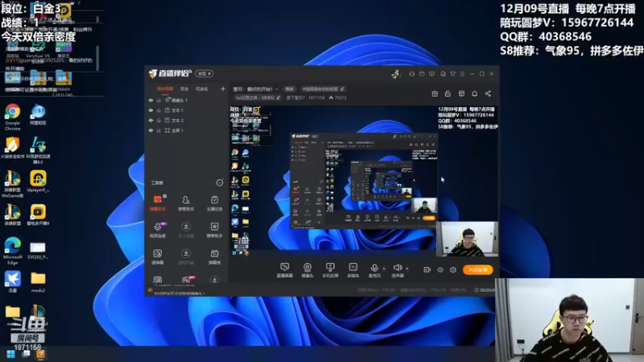
Task: Select the first highlighted scene tab
Action: click(165, 89)
